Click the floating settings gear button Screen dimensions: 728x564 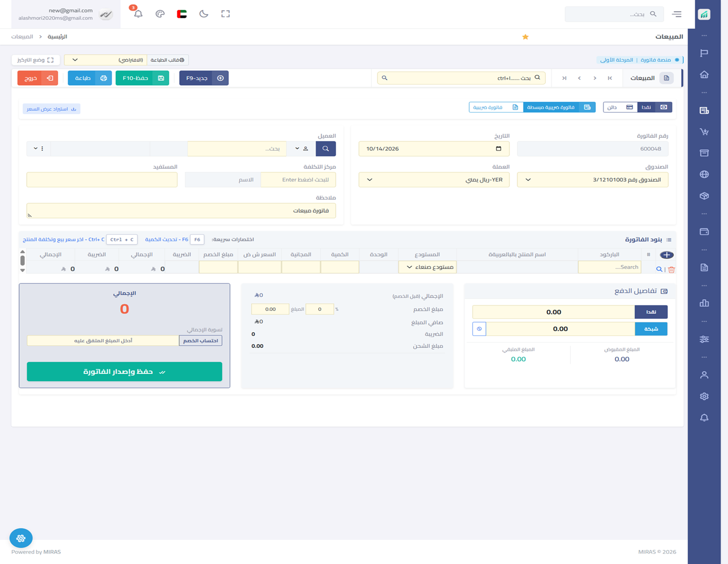[21, 538]
